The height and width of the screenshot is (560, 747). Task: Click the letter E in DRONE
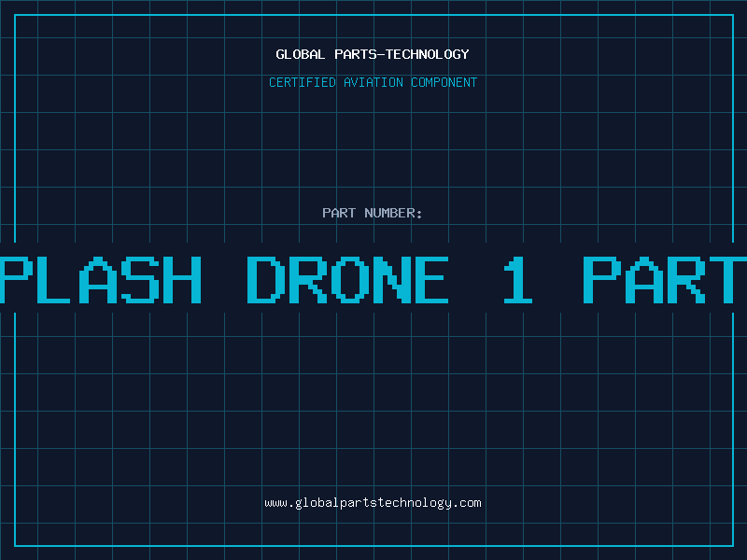(432, 280)
